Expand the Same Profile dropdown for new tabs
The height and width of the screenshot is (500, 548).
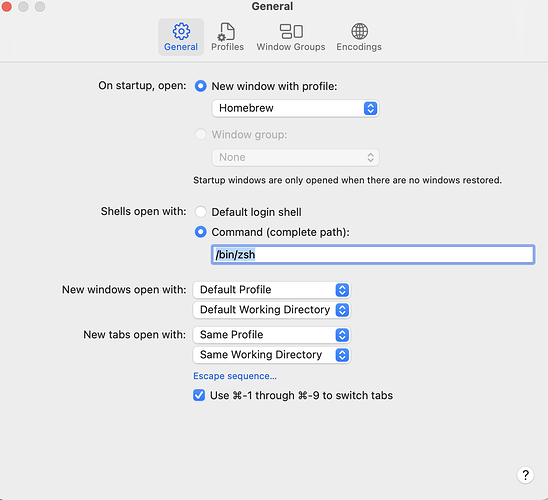[272, 335]
